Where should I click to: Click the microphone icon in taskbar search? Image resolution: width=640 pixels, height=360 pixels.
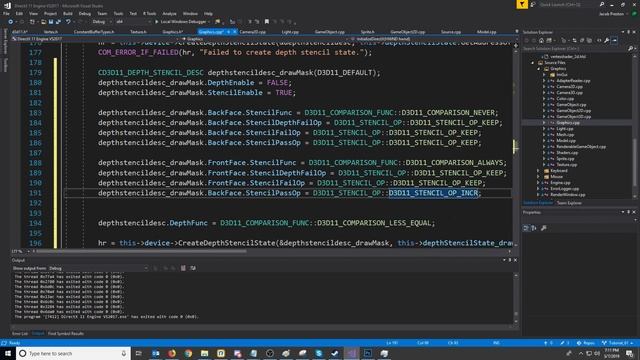click(124, 353)
